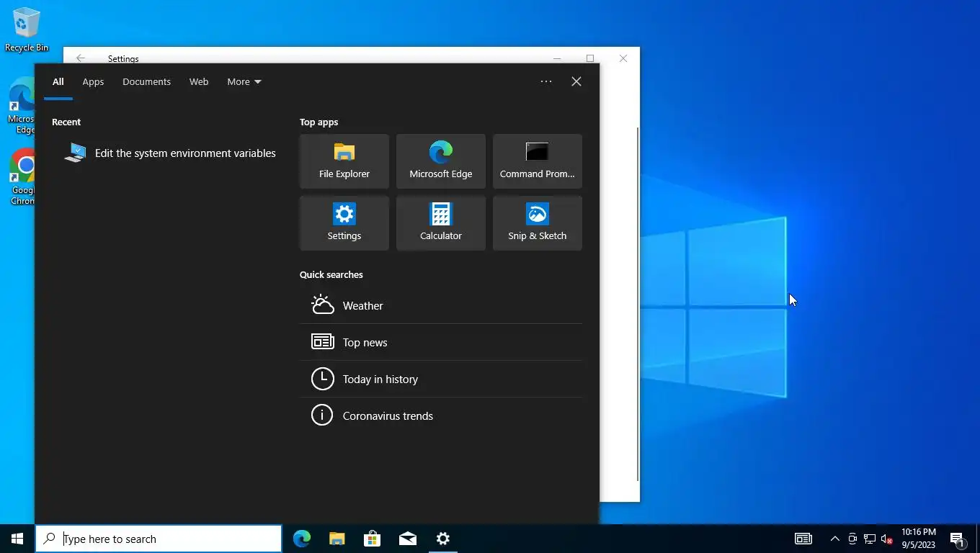Screen dimensions: 980x553
Task: Open Microsoft Edge from the taskbar
Action: tap(302, 539)
